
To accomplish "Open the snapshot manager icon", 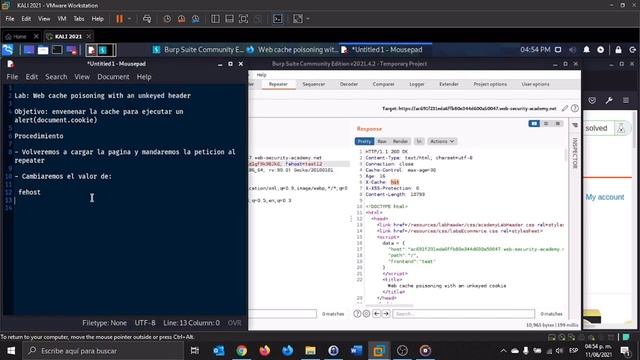I will [196, 19].
